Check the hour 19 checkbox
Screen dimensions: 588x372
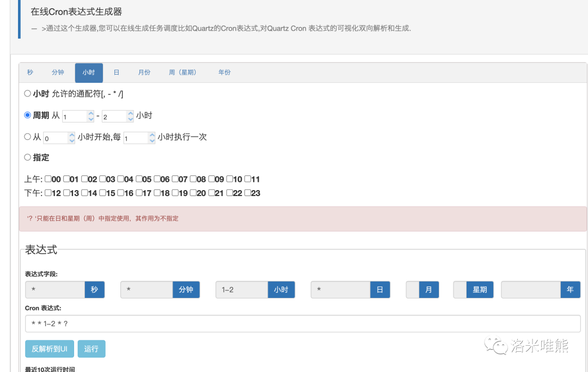[175, 193]
